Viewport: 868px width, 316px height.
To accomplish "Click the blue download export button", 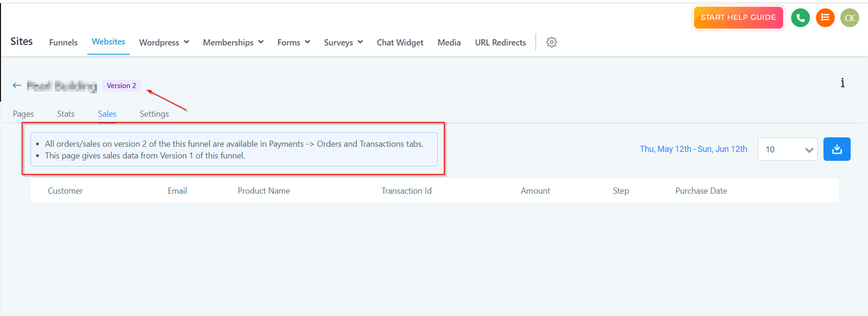I will tap(837, 149).
